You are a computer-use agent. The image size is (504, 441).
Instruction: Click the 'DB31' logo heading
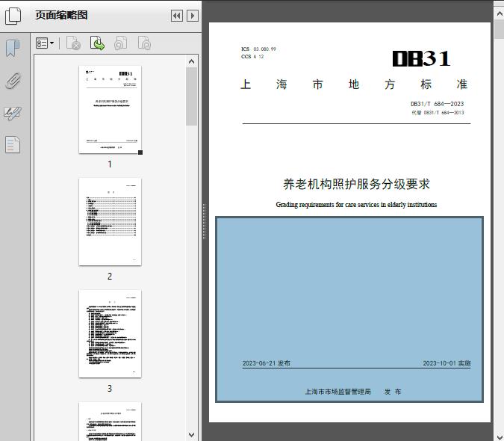pos(421,58)
